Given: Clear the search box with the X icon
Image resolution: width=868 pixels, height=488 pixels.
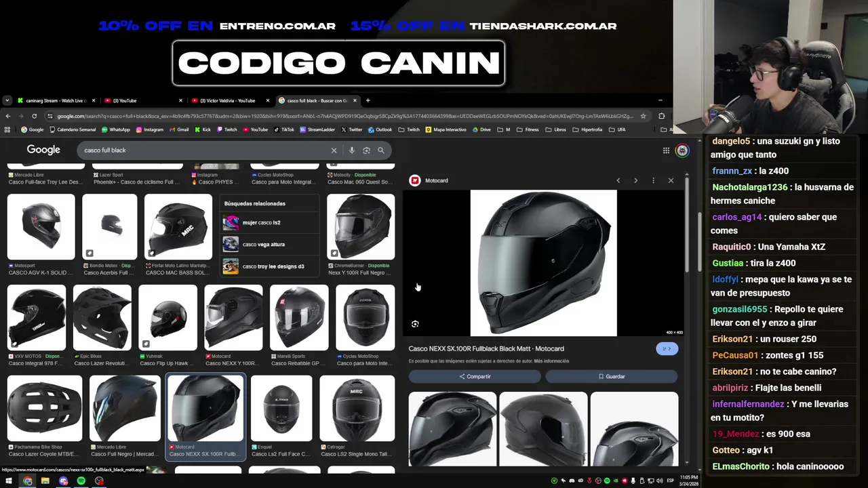Looking at the screenshot, I should tap(334, 150).
